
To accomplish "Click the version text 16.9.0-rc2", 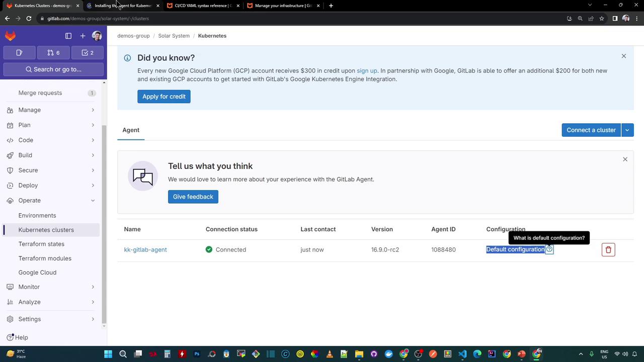I will point(385,249).
